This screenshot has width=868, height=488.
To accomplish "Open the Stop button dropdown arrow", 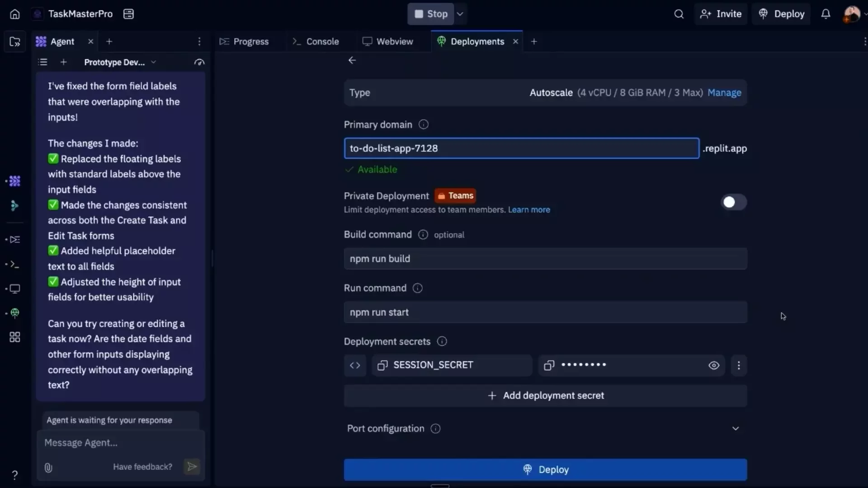I will pyautogui.click(x=460, y=14).
